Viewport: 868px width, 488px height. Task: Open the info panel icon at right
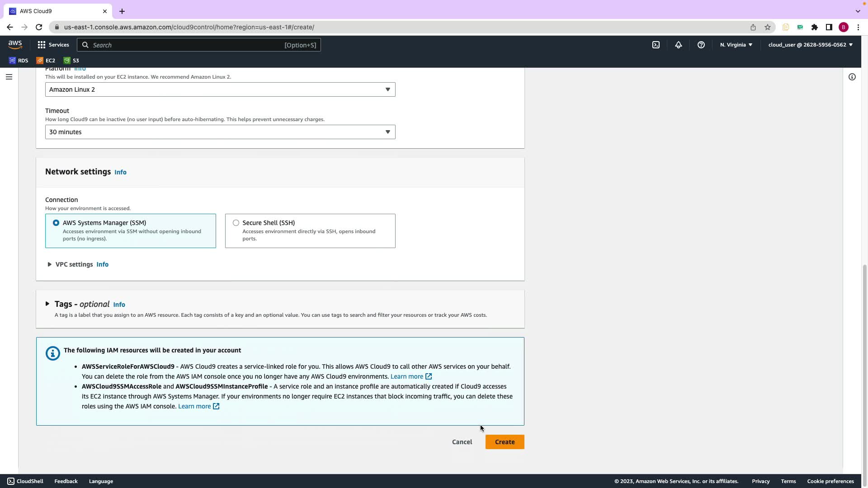[852, 77]
